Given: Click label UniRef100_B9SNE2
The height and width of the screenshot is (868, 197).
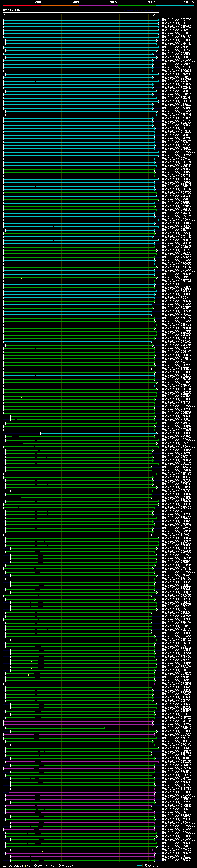Looking at the screenshot, I should pyautogui.click(x=177, y=308).
